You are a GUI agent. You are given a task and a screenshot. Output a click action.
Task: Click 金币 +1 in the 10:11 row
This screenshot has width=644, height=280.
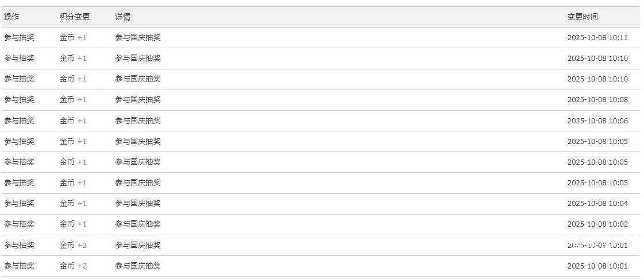coord(73,38)
